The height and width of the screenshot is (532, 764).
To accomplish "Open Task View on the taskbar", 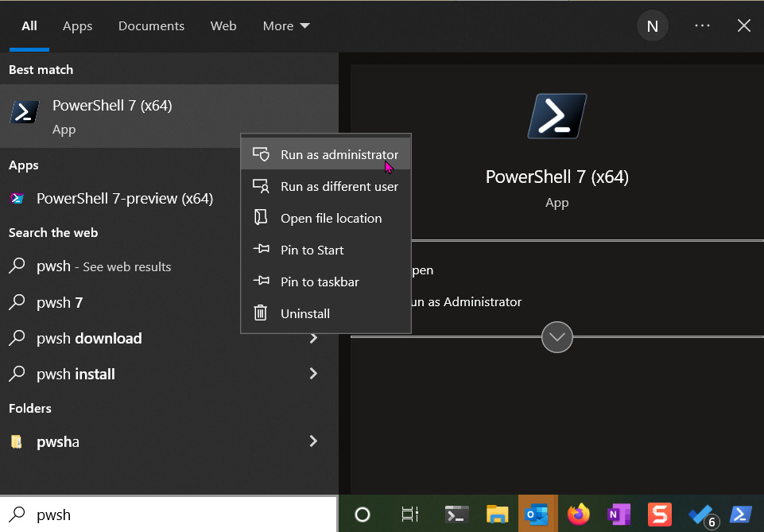I will 409,515.
